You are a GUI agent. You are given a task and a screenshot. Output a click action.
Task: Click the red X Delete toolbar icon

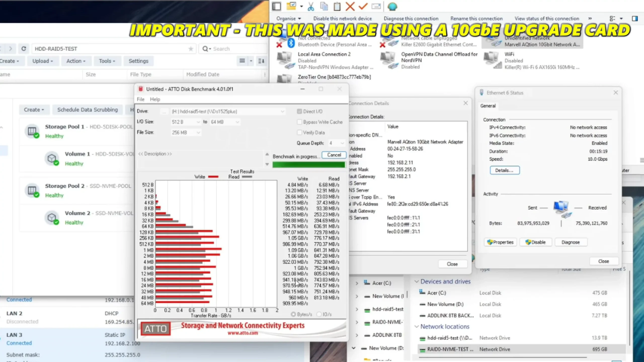[x=350, y=7]
